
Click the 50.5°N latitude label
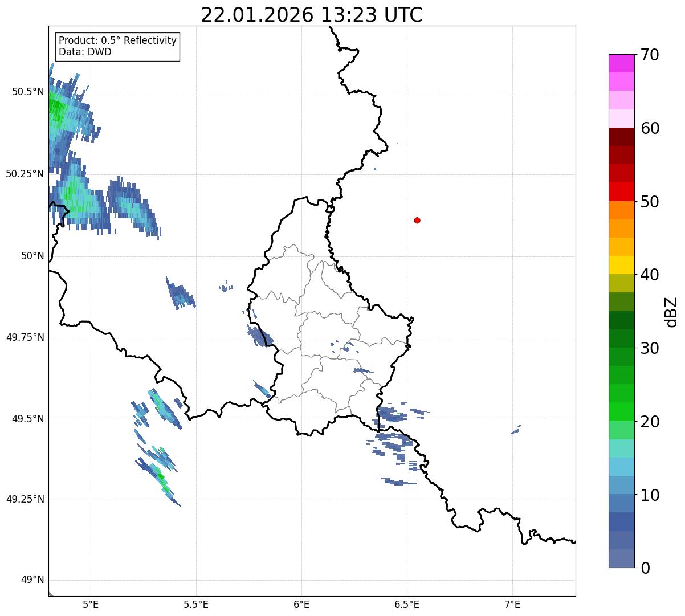click(28, 92)
